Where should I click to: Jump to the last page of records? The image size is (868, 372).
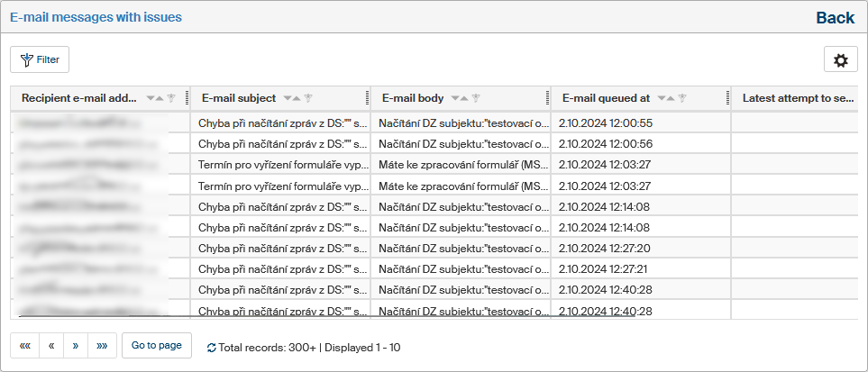pos(102,346)
